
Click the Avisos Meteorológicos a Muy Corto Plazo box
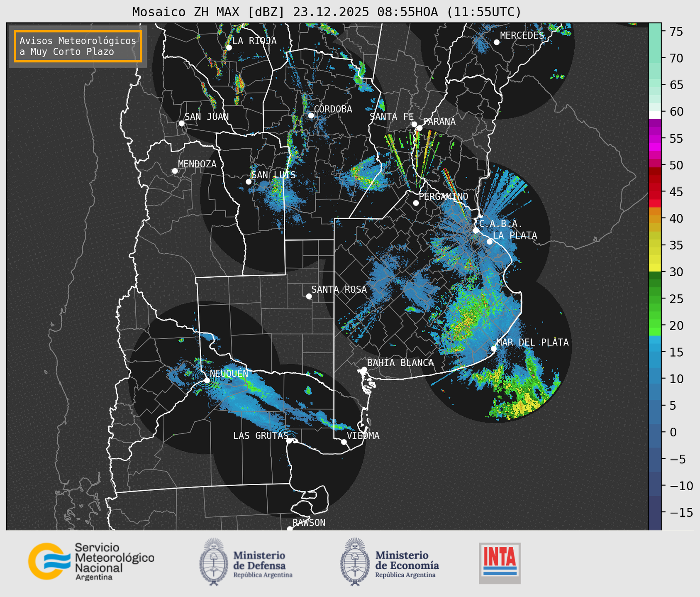point(78,46)
